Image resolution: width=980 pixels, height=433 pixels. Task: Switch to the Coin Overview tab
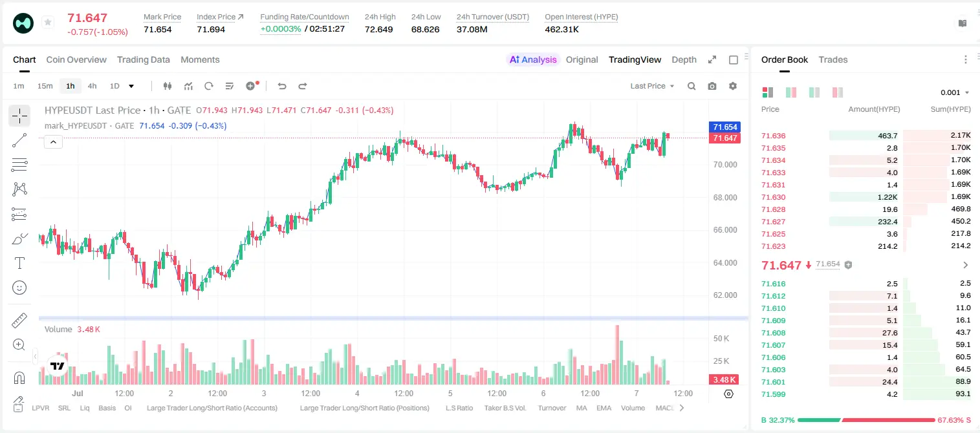[x=76, y=59]
